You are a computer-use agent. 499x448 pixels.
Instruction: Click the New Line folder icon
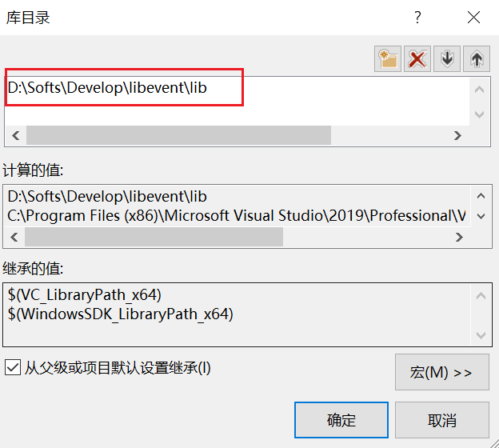[x=388, y=59]
